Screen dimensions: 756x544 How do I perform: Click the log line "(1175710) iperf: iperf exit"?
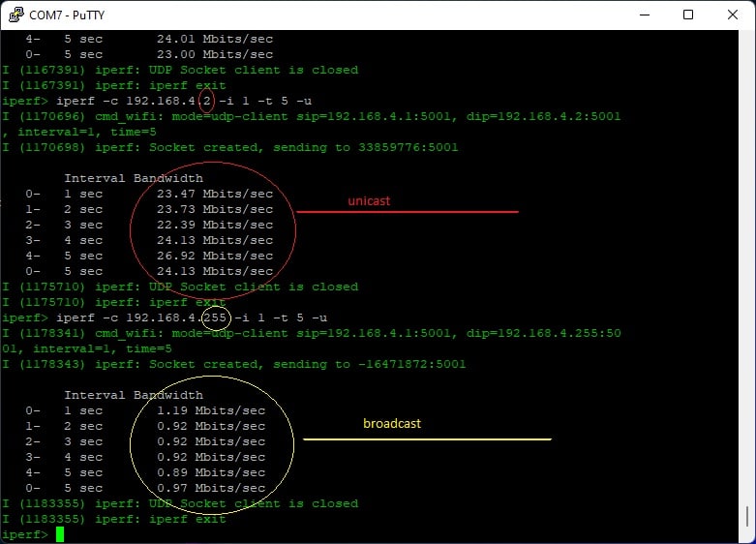point(114,302)
